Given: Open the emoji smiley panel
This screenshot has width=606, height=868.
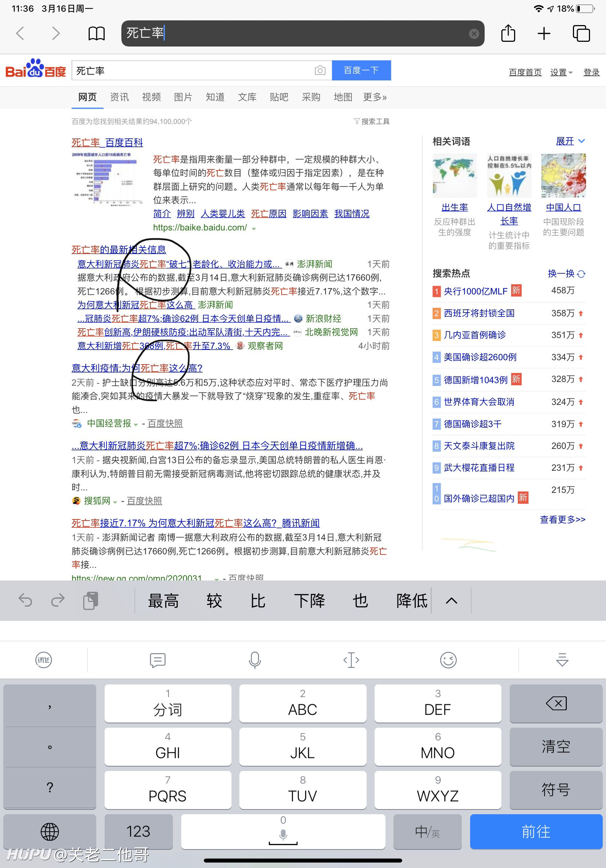Looking at the screenshot, I should (x=448, y=660).
